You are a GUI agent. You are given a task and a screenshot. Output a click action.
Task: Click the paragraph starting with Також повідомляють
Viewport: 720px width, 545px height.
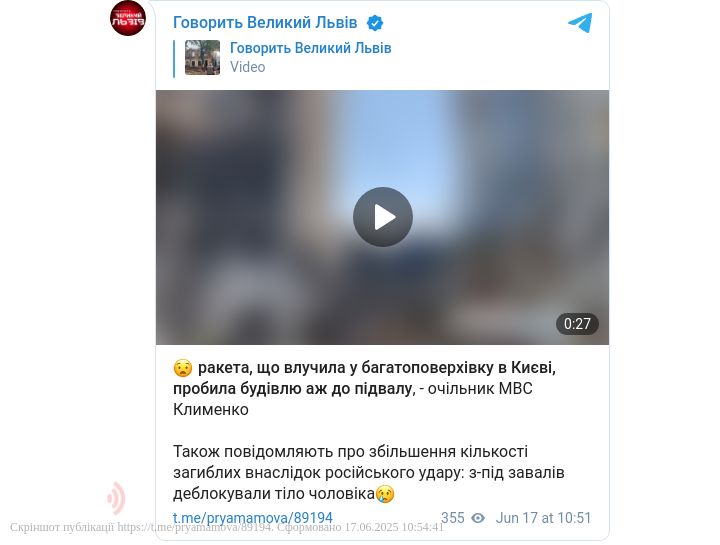click(369, 472)
